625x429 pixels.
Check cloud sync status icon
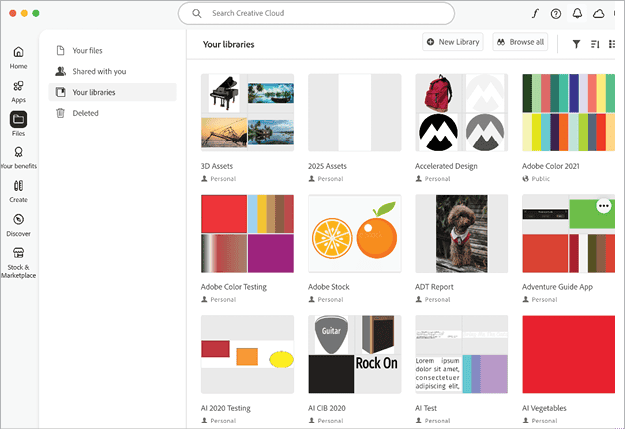click(599, 14)
